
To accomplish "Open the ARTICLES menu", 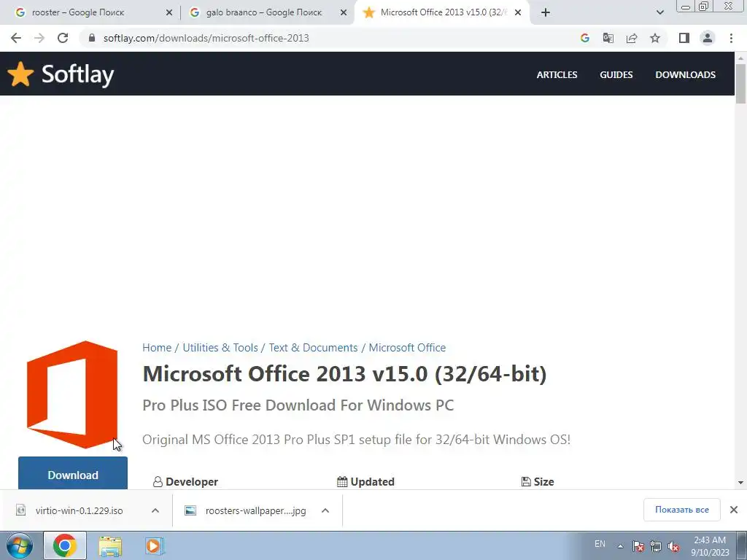I will pyautogui.click(x=557, y=75).
